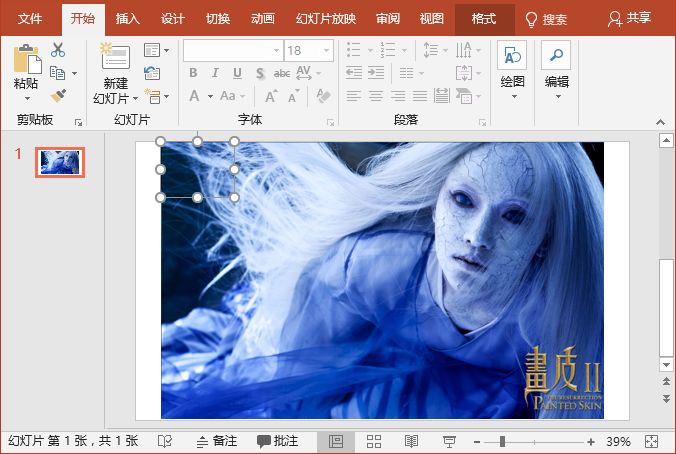Click the Change Case Aa button

coord(228,96)
